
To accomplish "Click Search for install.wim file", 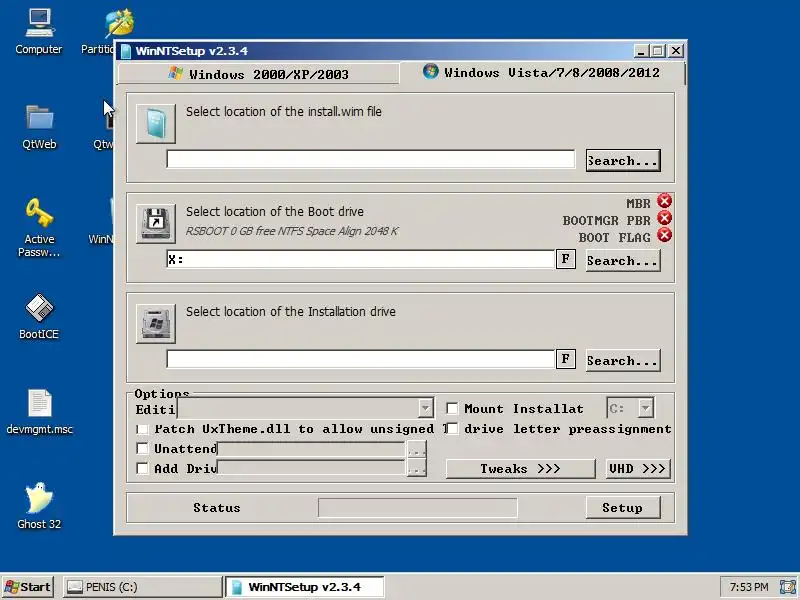I will point(623,161).
